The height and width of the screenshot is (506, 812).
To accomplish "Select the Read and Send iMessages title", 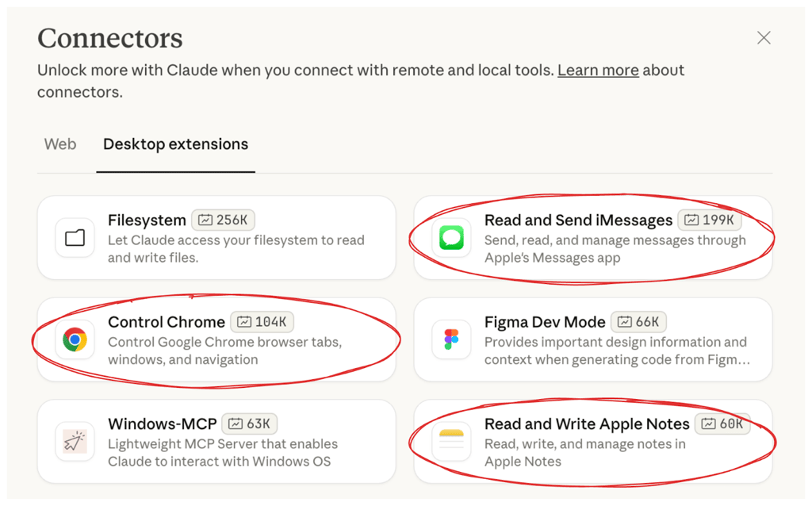I will pyautogui.click(x=578, y=220).
